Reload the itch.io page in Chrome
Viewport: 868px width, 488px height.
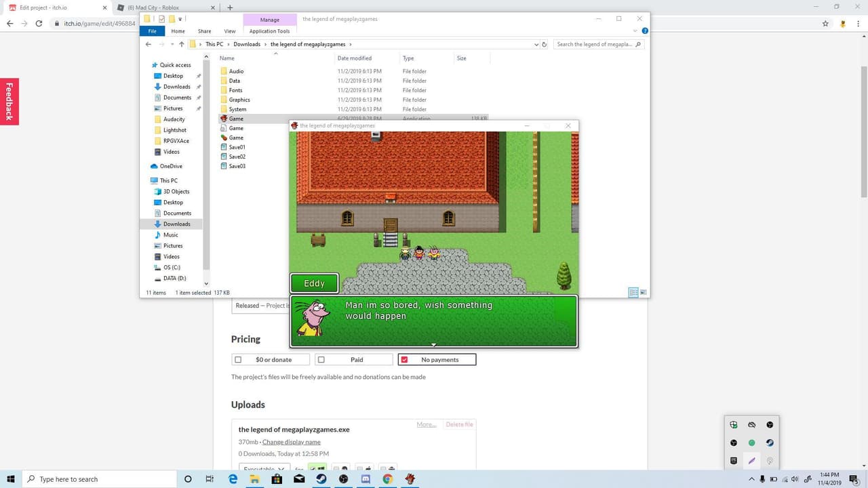[39, 23]
